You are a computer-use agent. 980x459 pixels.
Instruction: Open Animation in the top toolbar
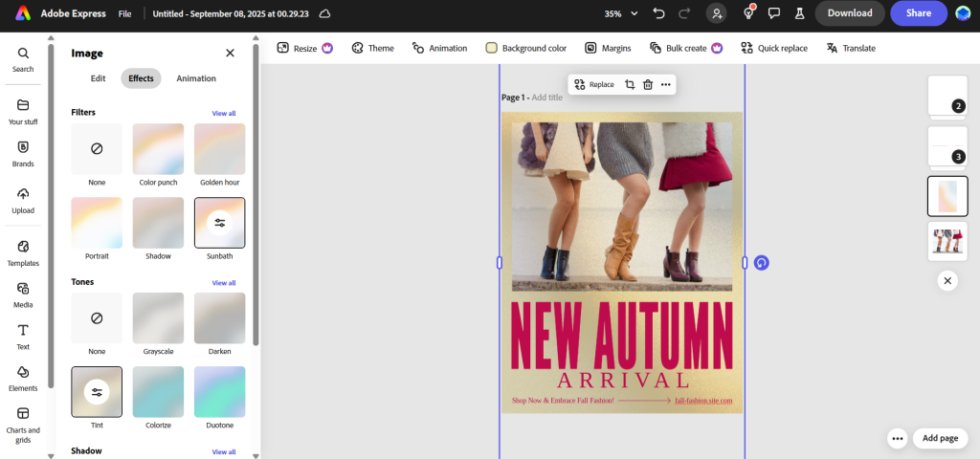click(439, 48)
